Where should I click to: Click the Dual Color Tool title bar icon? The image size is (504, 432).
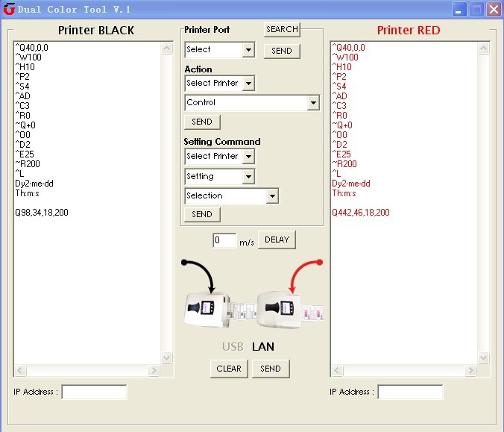pos(9,10)
